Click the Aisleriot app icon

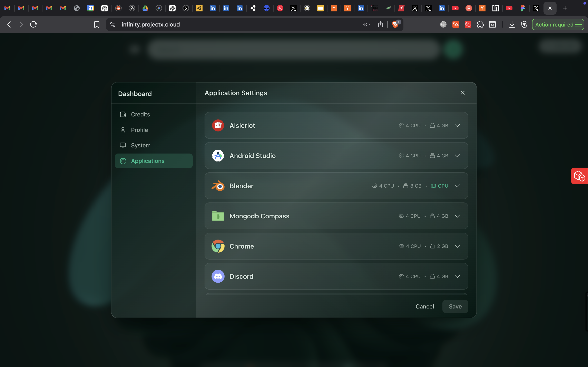click(218, 125)
